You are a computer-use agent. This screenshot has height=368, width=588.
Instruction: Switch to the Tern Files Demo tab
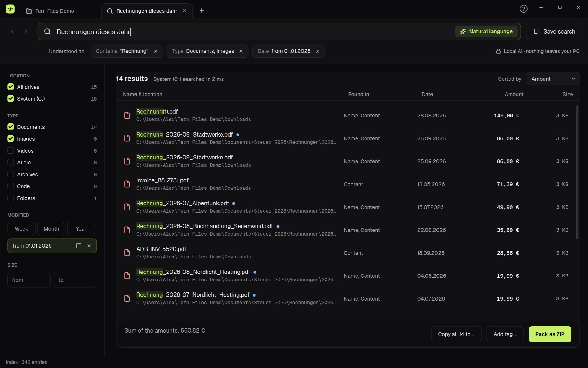[50, 11]
